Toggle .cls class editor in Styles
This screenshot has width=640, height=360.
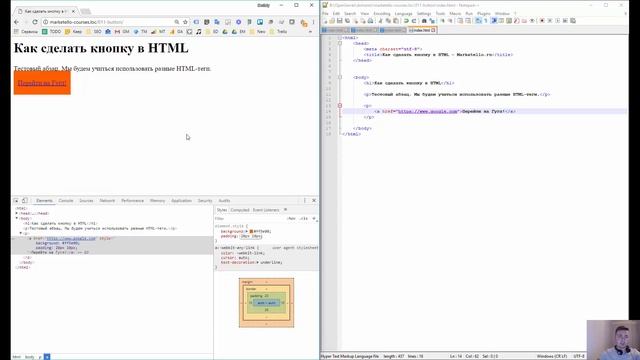pyautogui.click(x=304, y=219)
